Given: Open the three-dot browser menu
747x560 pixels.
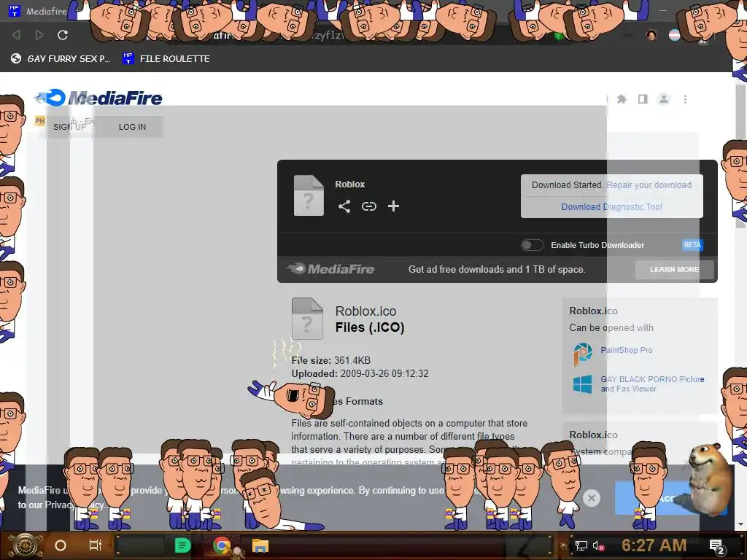Looking at the screenshot, I should (685, 99).
